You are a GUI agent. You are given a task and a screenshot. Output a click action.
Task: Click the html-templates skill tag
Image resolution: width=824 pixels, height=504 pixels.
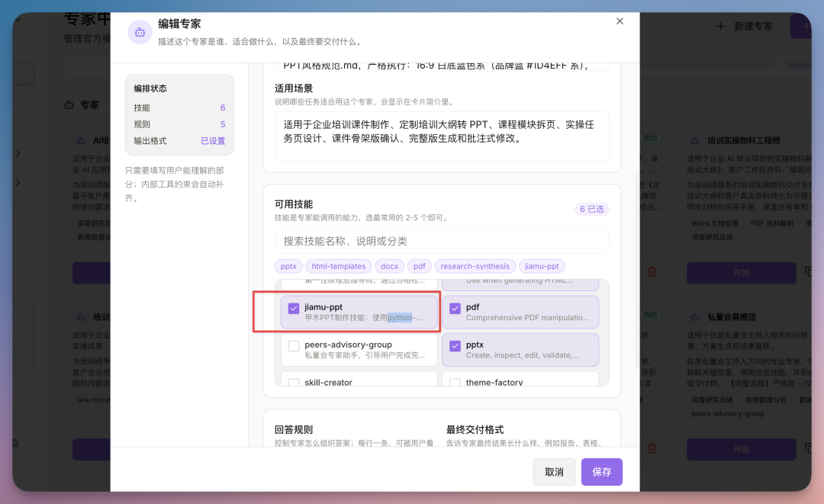(x=339, y=266)
